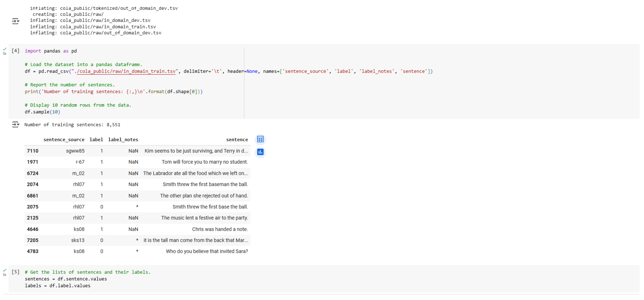Click the green checkmark on cell [4]

point(4,49)
